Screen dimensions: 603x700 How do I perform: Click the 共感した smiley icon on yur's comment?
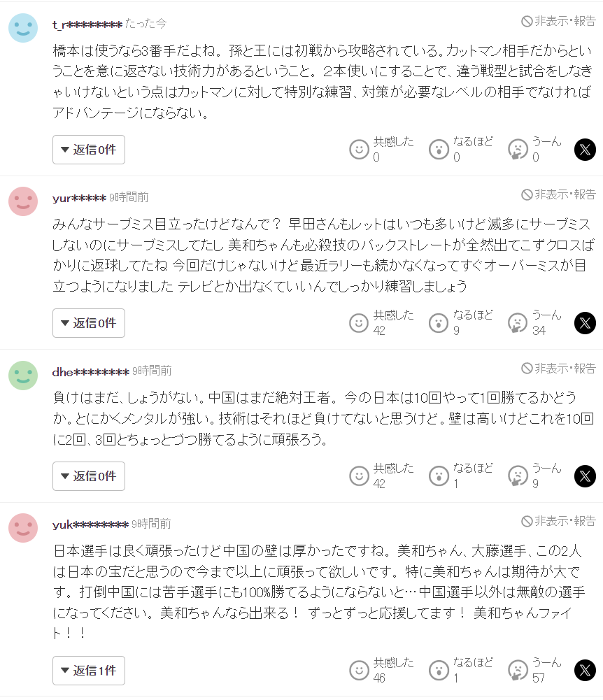(x=360, y=323)
